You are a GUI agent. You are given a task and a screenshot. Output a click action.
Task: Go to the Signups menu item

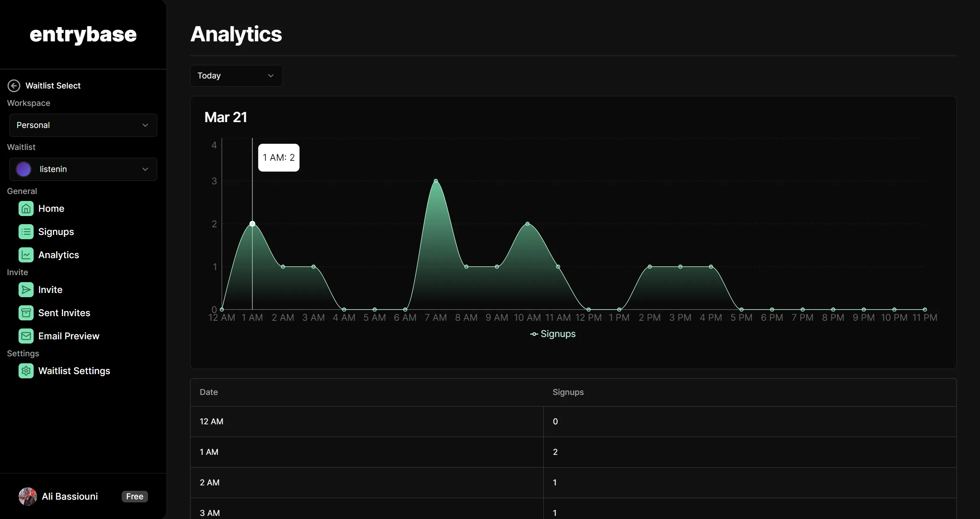pos(56,232)
